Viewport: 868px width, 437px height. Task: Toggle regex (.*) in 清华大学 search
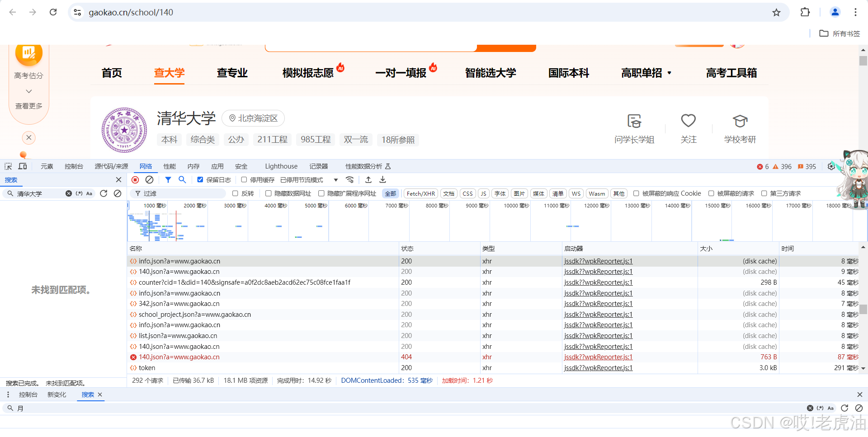(79, 193)
